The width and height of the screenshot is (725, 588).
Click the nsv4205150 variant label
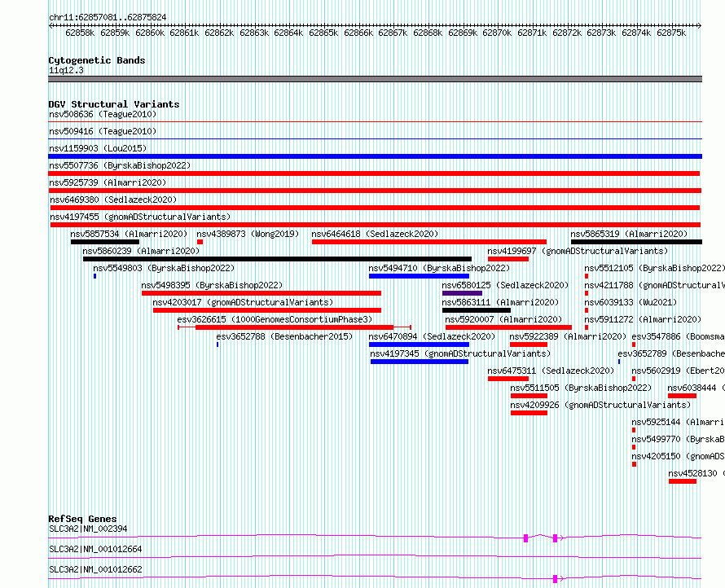point(678,456)
